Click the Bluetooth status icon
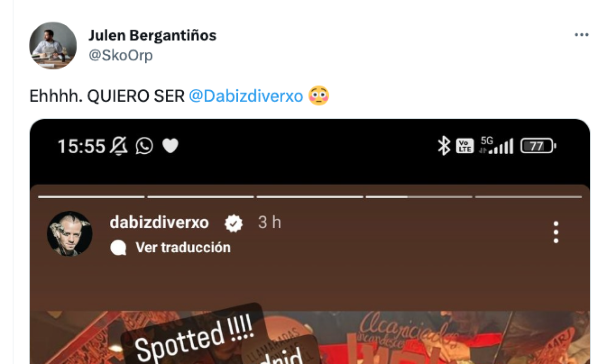Viewport: 607px width, 364px height. tap(444, 146)
